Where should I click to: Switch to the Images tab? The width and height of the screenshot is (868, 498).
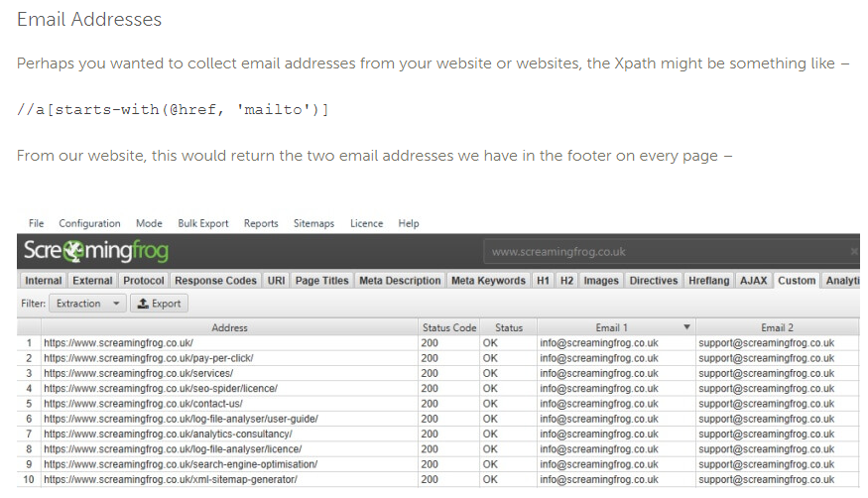pos(601,281)
